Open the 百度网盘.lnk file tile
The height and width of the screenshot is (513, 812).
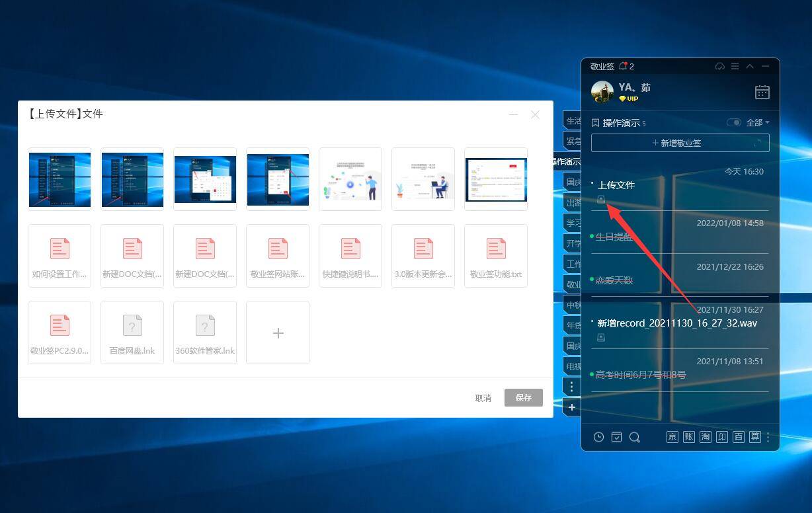132,333
